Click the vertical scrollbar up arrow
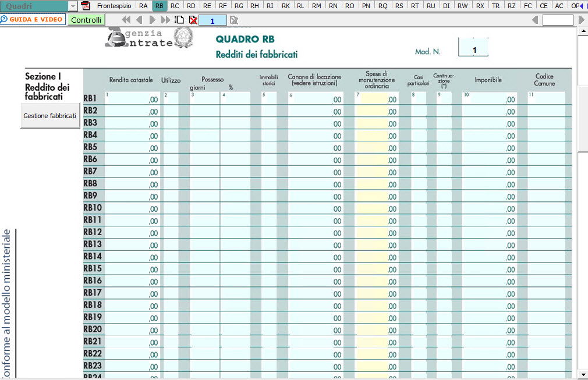This screenshot has height=380, width=588. coord(583,32)
